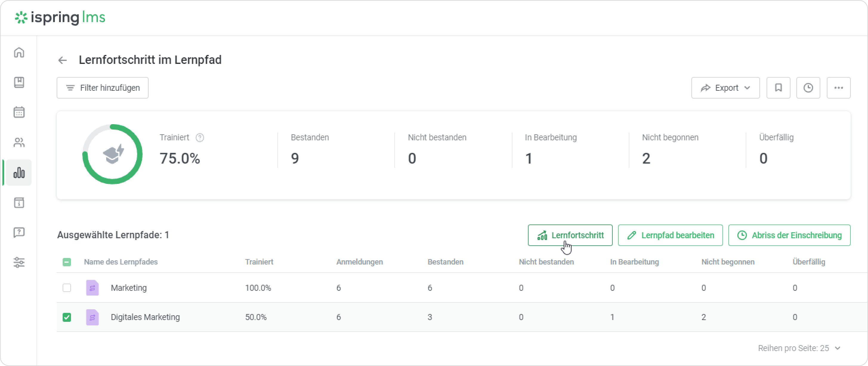Toggle the select-all header checkbox

click(x=67, y=262)
